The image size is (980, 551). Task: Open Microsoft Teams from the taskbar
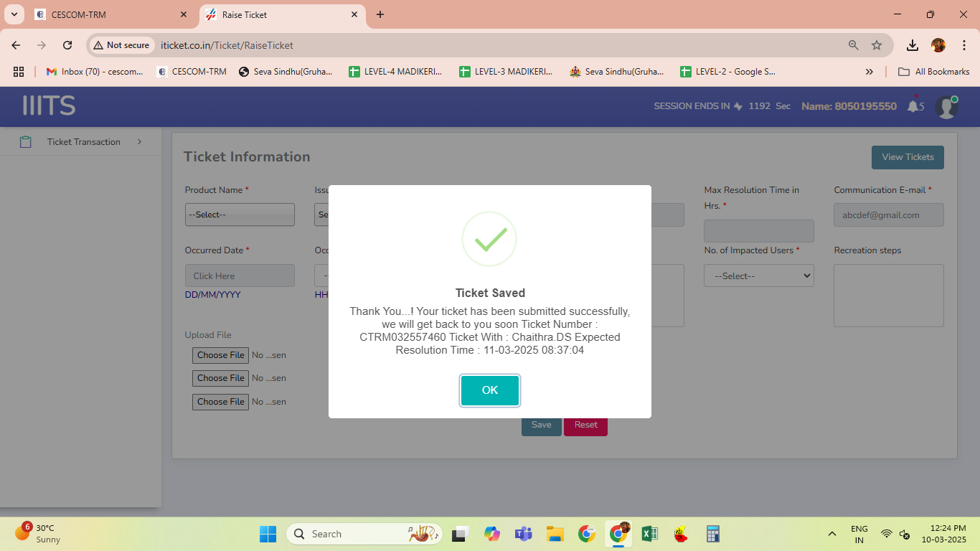tap(523, 534)
